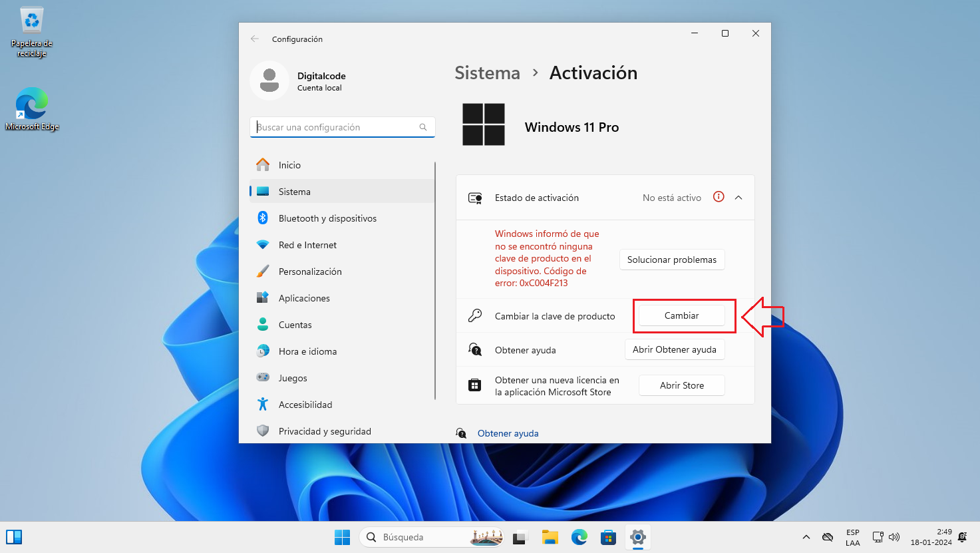This screenshot has height=553, width=980.
Task: Open Juegos label
Action: 293,378
